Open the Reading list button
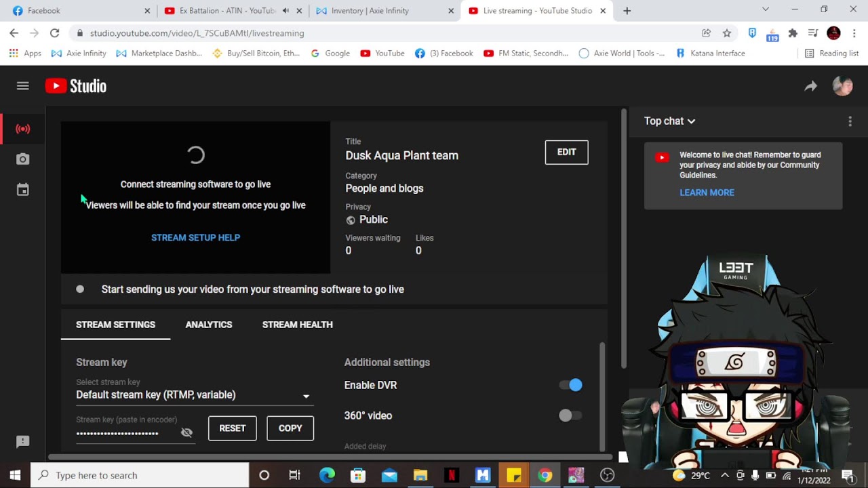The image size is (868, 488). (831, 53)
